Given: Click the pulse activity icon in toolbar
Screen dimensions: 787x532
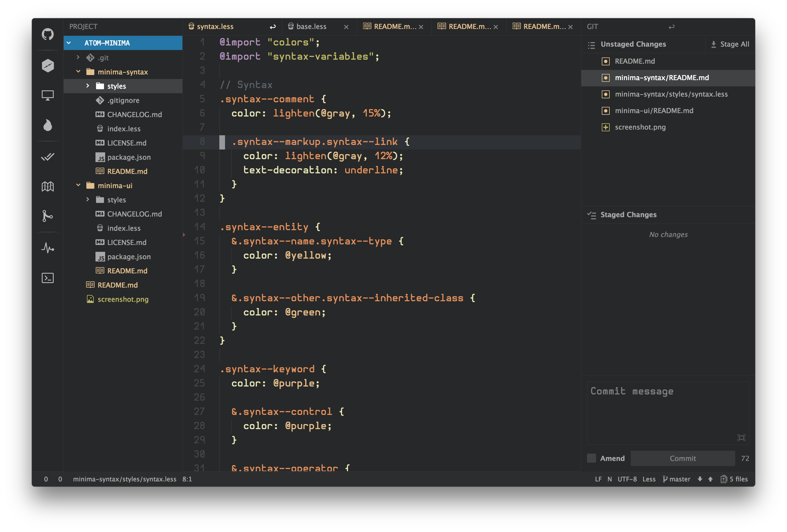Looking at the screenshot, I should tap(47, 248).
